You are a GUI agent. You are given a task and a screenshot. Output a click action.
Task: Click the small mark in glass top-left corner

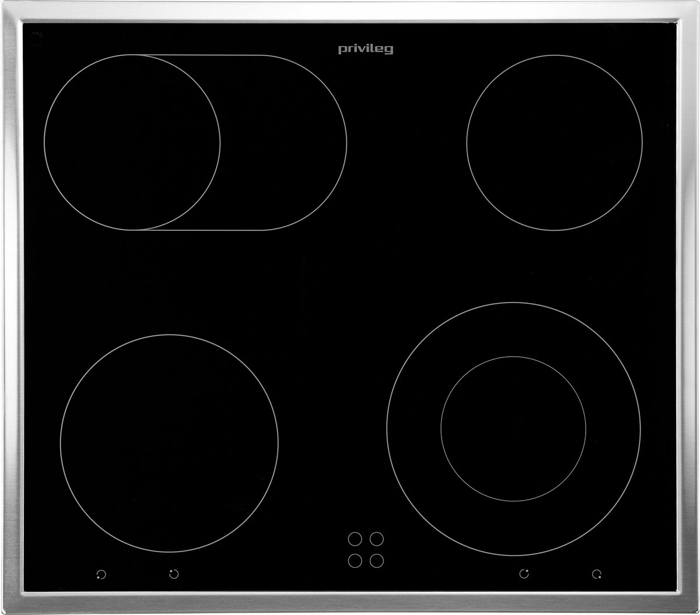35,37
